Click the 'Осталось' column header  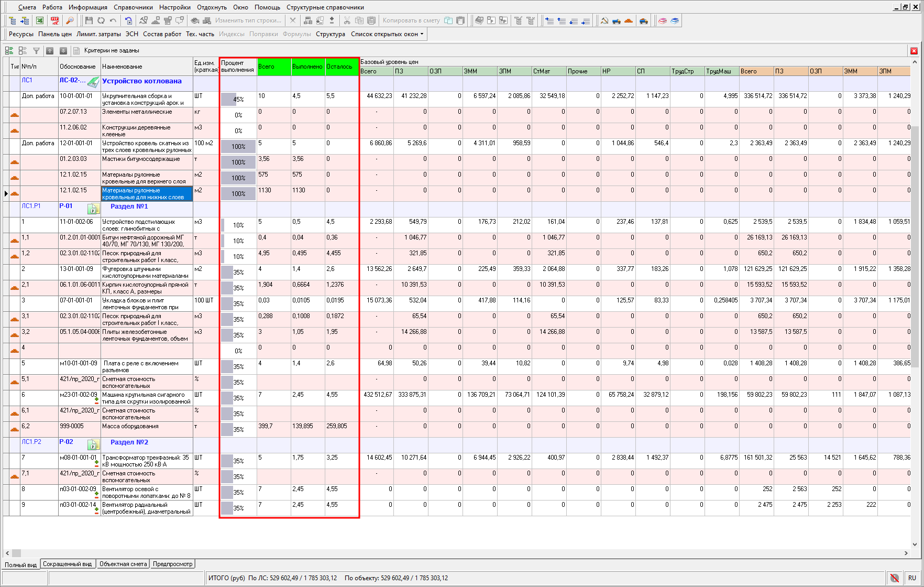342,67
